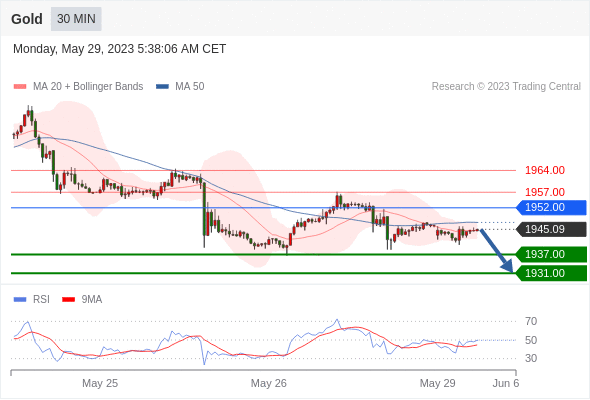
Task: Click the MA 20 + Bollinger Bands legend swatch
Action: click(20, 87)
